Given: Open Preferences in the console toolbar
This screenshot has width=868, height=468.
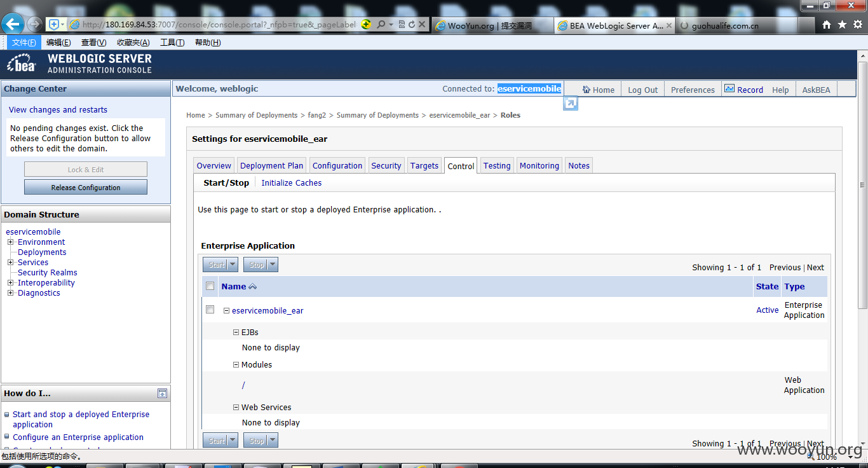Looking at the screenshot, I should pyautogui.click(x=693, y=90).
